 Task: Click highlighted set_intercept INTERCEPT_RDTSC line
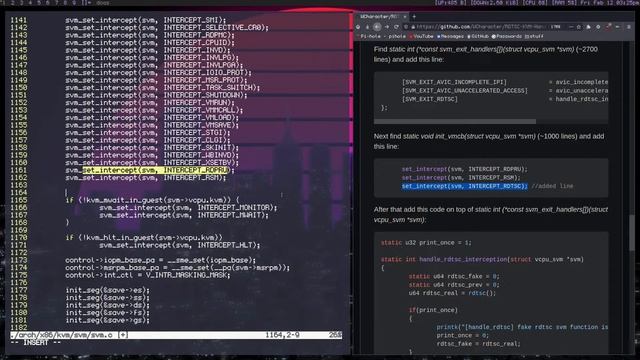(x=464, y=186)
